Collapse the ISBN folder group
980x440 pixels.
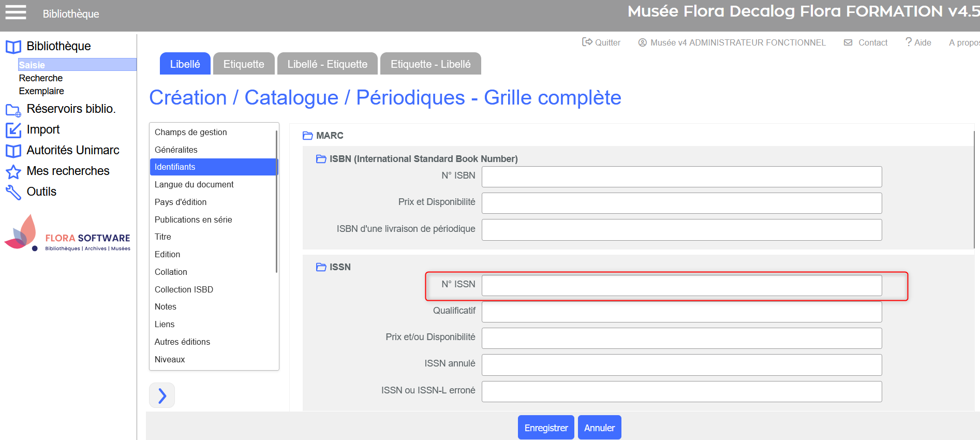click(321, 159)
